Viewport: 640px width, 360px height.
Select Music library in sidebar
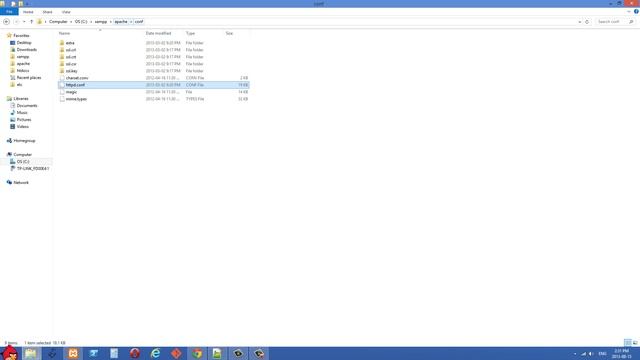[x=22, y=112]
